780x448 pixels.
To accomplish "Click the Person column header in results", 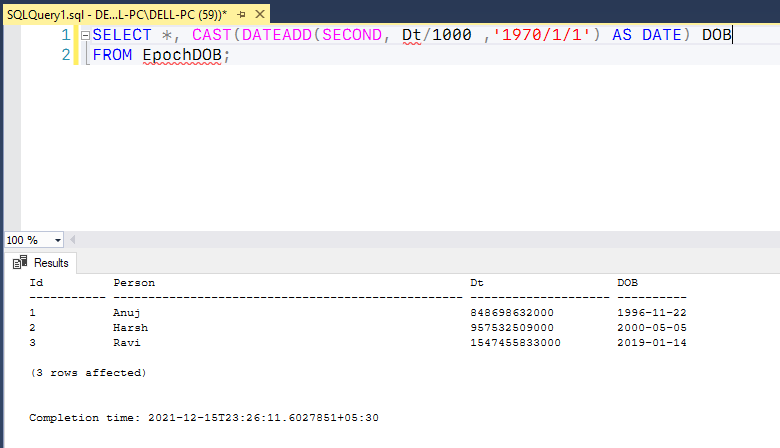I will tap(134, 283).
